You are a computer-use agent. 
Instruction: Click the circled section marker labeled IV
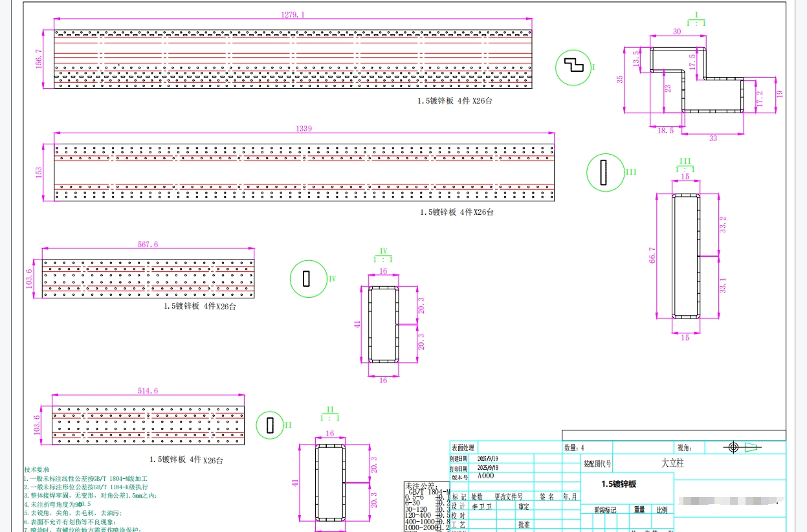(x=307, y=279)
